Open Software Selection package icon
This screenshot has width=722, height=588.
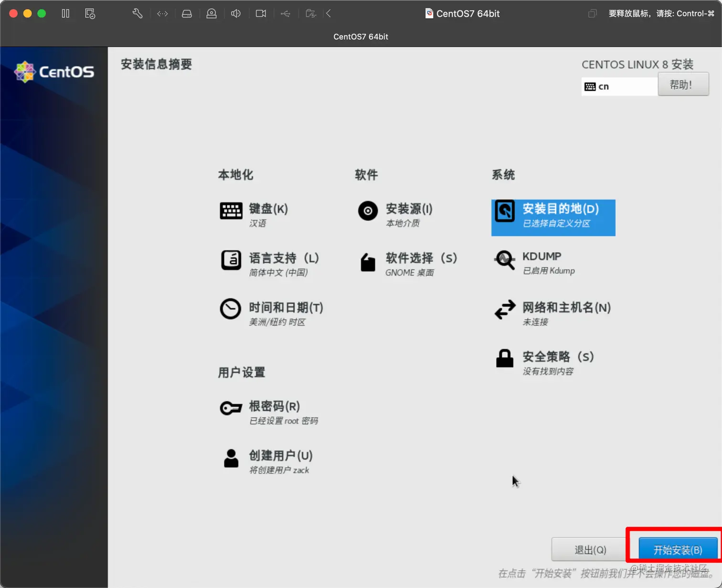tap(368, 262)
